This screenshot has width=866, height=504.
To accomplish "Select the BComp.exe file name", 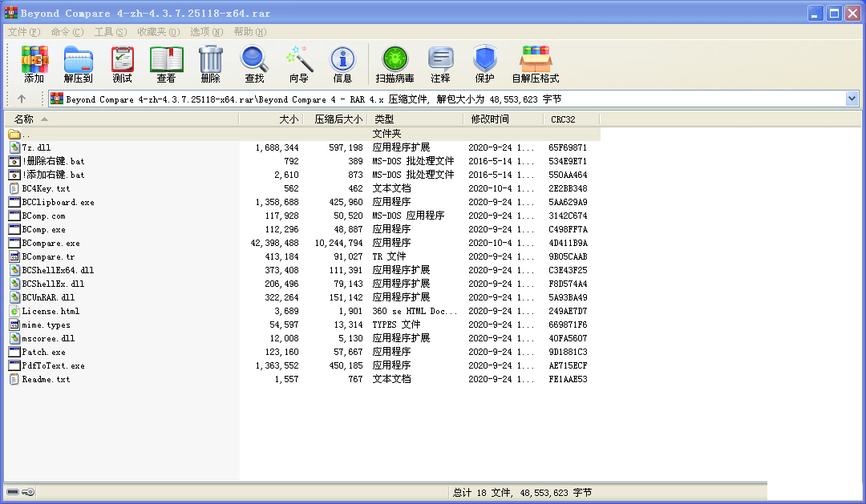I will click(43, 230).
